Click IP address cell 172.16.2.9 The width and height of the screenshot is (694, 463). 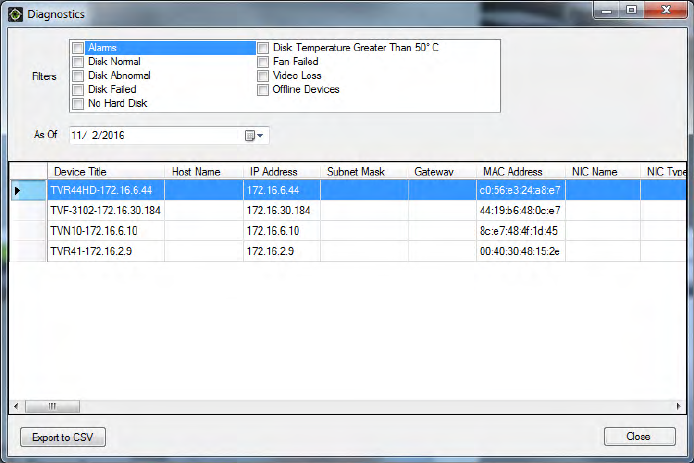click(x=281, y=251)
